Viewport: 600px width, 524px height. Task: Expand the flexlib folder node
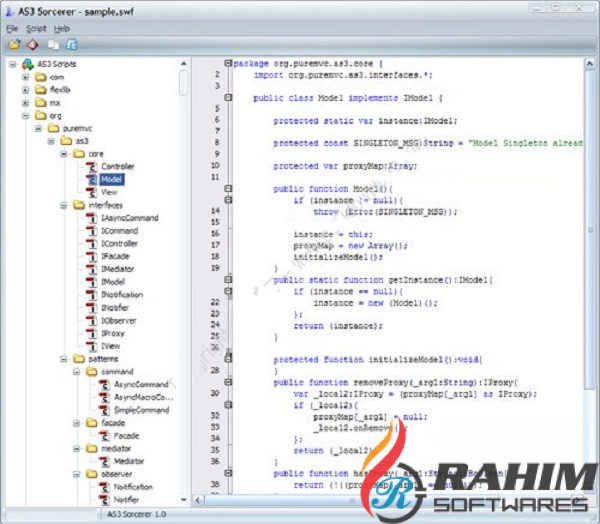(25, 90)
